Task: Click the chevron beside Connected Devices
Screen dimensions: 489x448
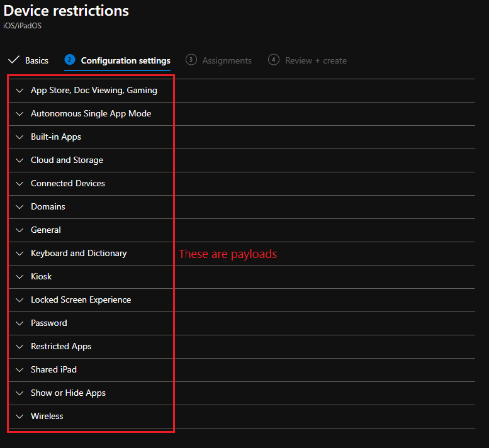Action: click(20, 184)
